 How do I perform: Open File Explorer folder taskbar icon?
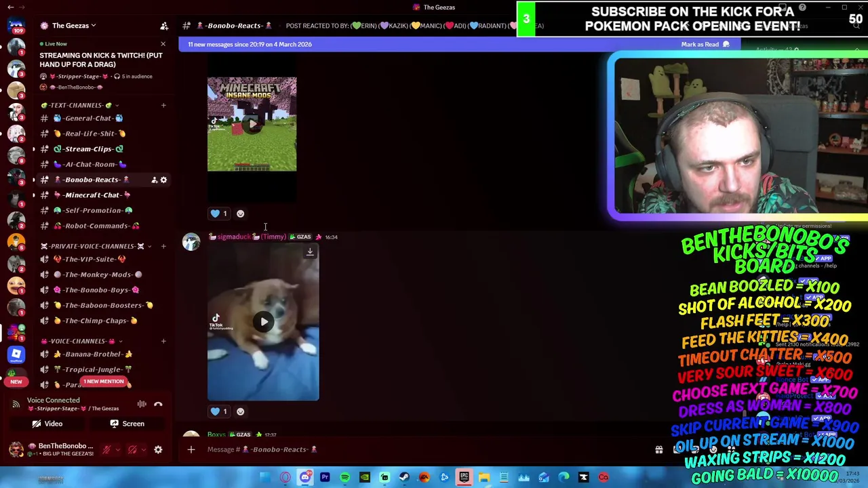484,477
